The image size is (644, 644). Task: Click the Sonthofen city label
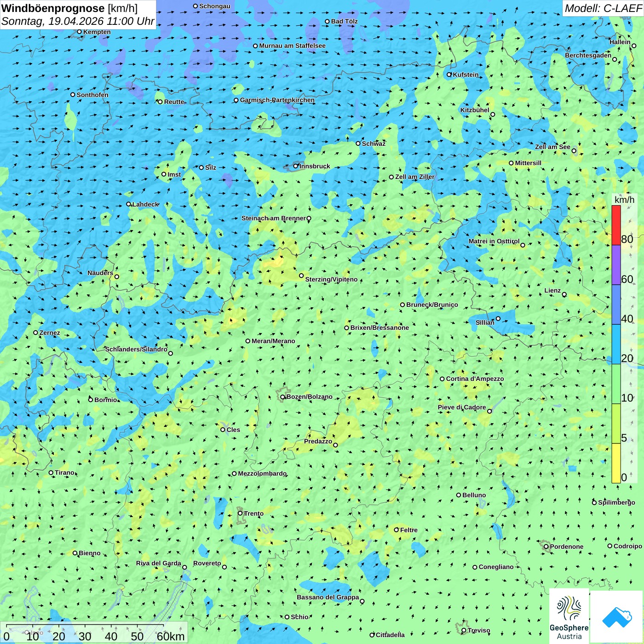[92, 95]
